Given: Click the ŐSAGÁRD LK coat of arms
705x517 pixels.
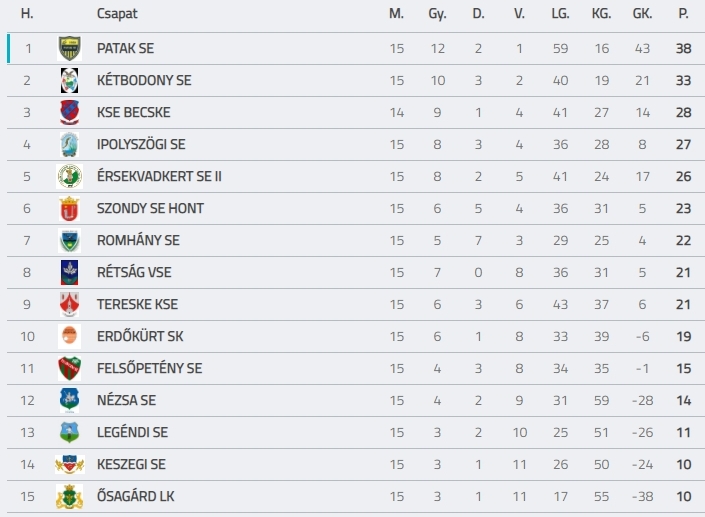Looking at the screenshot, I should point(69,496).
